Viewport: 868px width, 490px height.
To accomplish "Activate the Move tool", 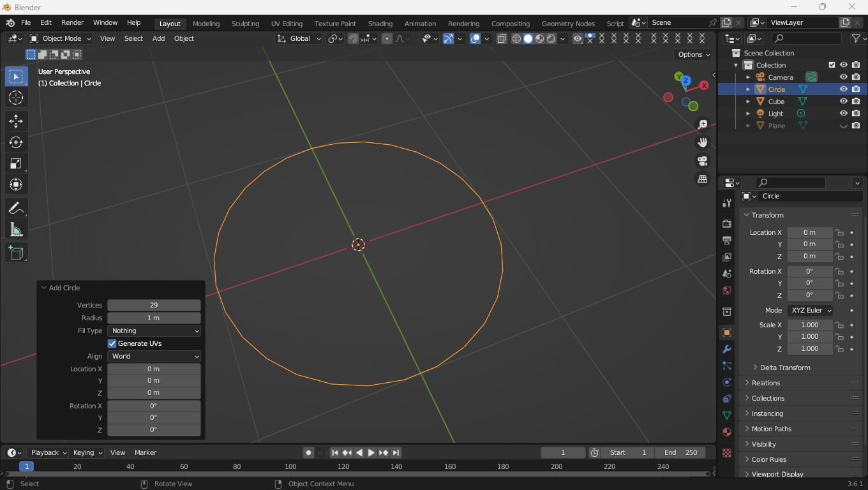I will point(16,121).
